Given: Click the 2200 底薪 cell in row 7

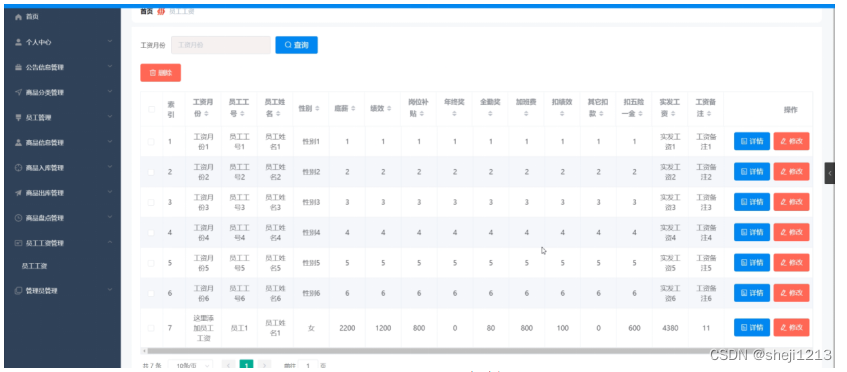Looking at the screenshot, I should coord(347,328).
